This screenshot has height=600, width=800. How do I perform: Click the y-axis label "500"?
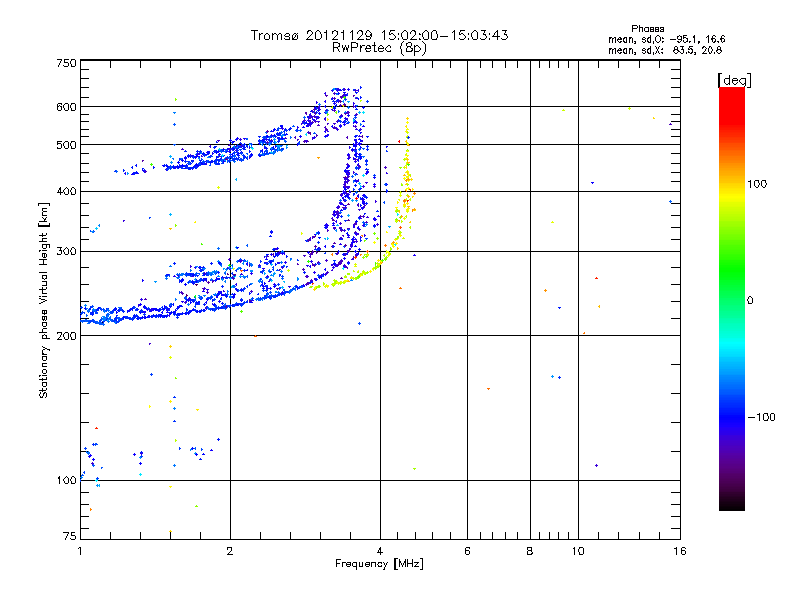pyautogui.click(x=66, y=145)
